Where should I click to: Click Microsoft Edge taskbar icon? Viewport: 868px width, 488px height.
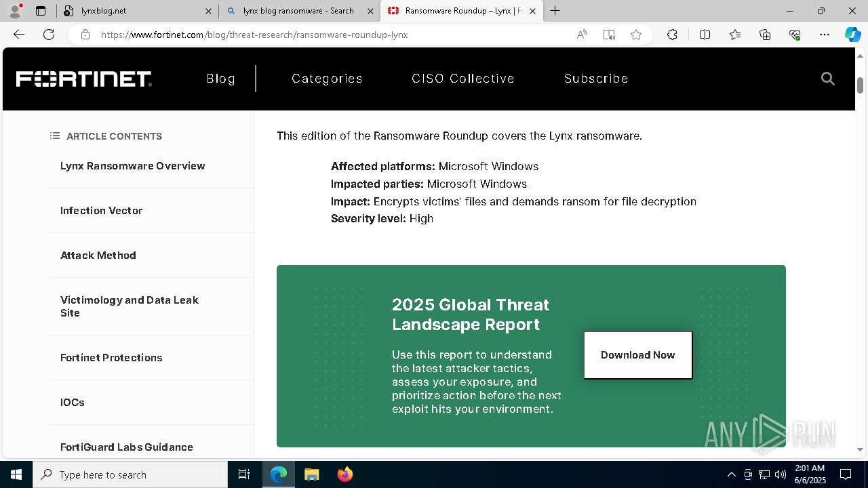click(279, 474)
